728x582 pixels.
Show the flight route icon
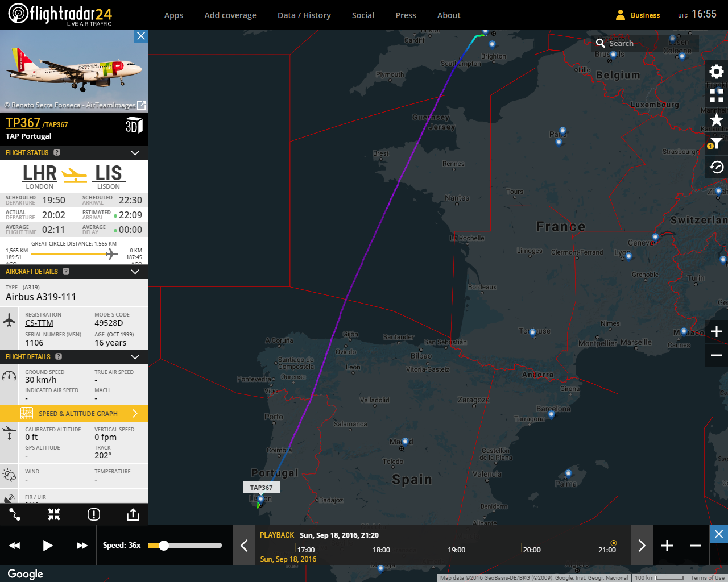tap(15, 514)
